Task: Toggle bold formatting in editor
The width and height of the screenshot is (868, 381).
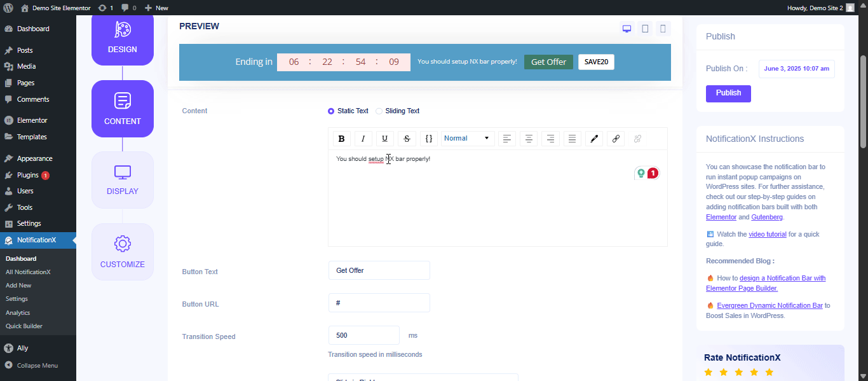Action: pyautogui.click(x=342, y=139)
